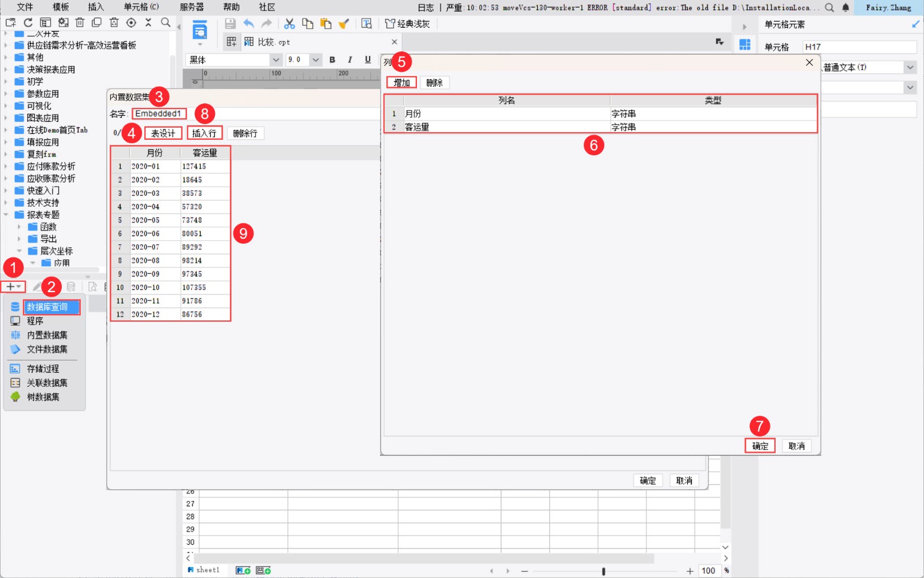Click 表设计 button in the embedded dataset dialog

coord(163,133)
